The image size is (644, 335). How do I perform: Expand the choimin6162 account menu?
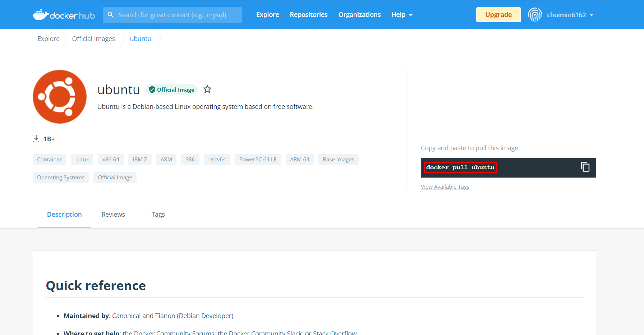tap(570, 15)
